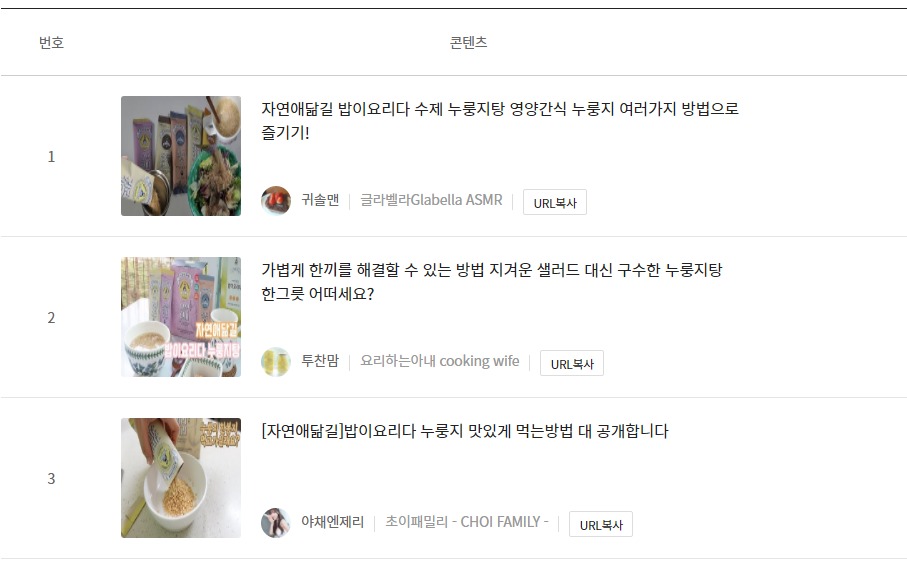This screenshot has width=907, height=564.
Task: Open title starting with 자연애닮길 밥이요리다 수제 누룽지탕
Action: [500, 120]
